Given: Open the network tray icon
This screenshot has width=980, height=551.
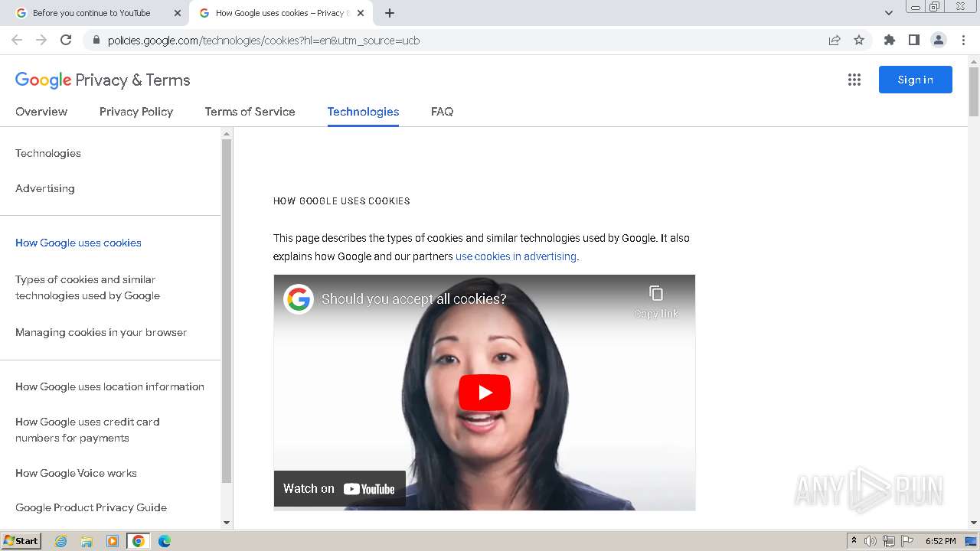Looking at the screenshot, I should 889,541.
